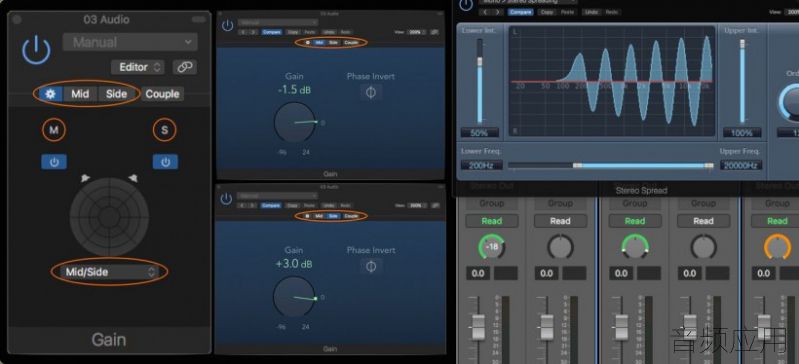Click the Lower Int. vertical slider
Viewport: 799px width, 364px height.
[480, 82]
